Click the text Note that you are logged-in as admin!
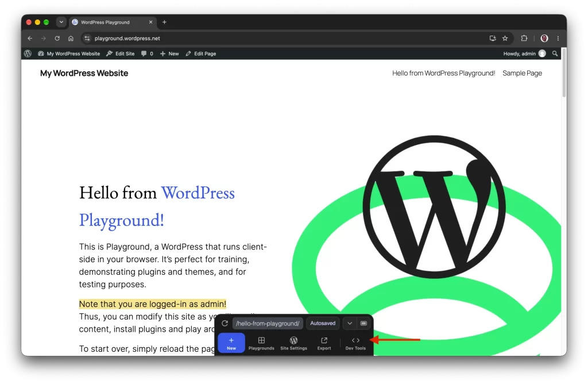The height and width of the screenshot is (384, 588). 153,304
